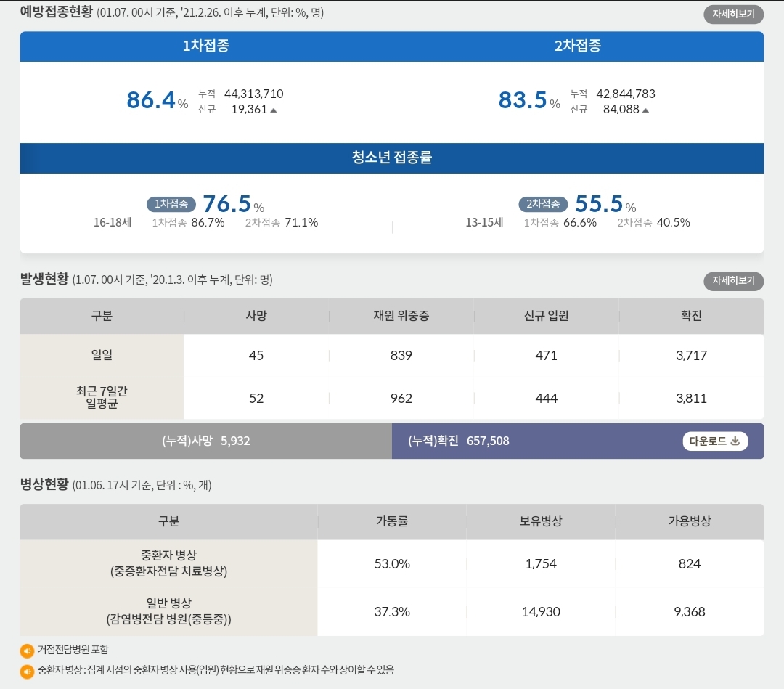The image size is (784, 689).
Task: Click daily deaths value 45
Action: coord(256,356)
